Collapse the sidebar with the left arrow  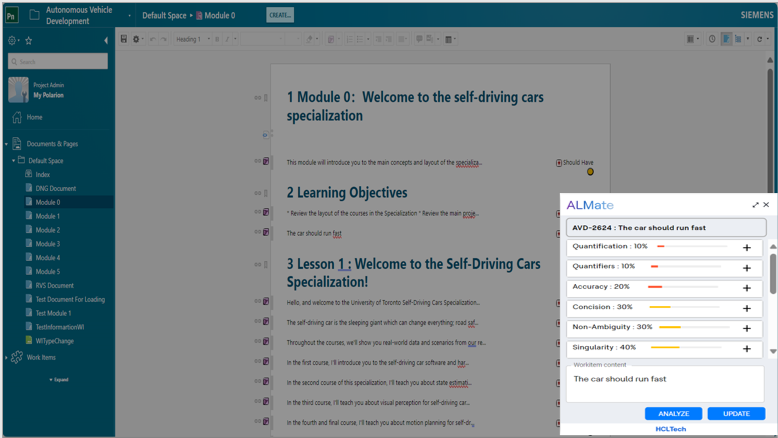tap(106, 41)
